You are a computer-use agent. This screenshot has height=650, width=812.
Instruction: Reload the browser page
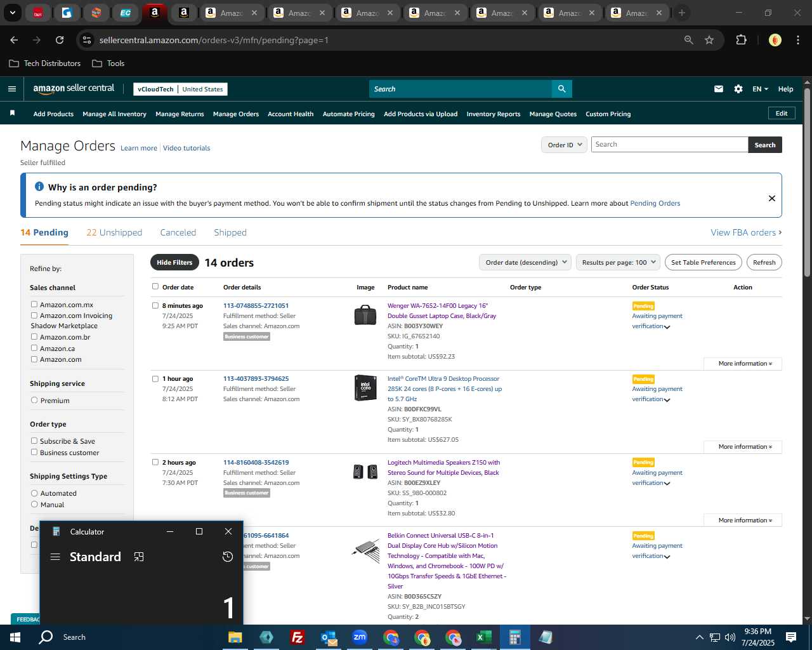click(60, 40)
